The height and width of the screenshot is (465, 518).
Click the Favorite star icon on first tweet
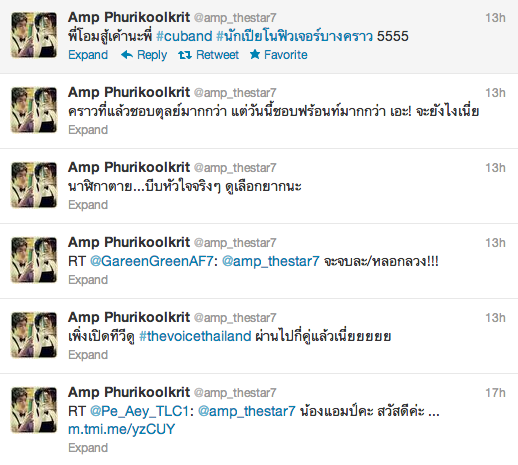255,54
